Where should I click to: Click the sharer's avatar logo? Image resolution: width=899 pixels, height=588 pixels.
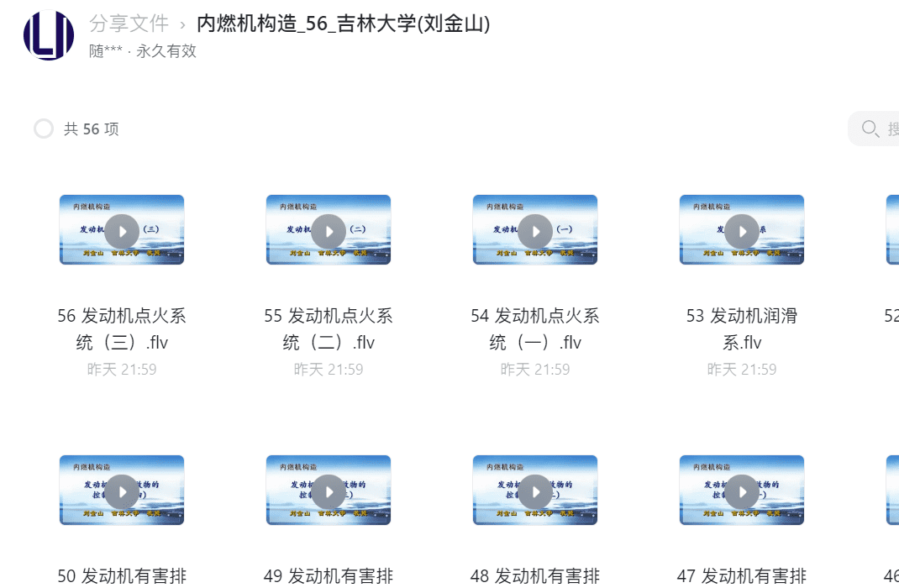pyautogui.click(x=49, y=35)
